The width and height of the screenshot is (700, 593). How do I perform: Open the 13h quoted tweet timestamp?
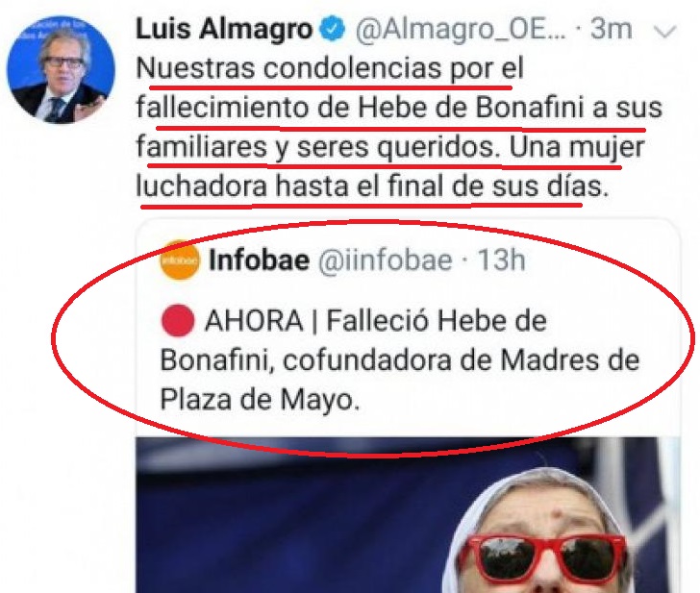tap(501, 259)
